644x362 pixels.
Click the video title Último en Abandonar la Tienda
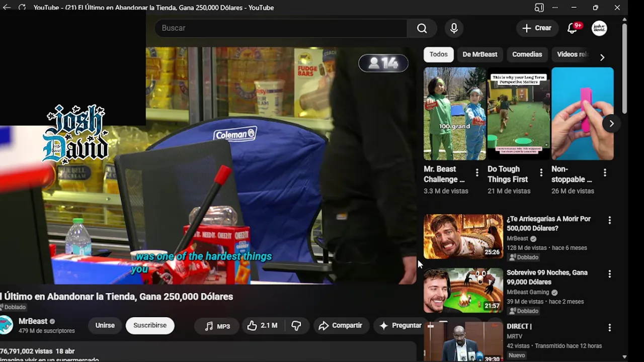(117, 297)
